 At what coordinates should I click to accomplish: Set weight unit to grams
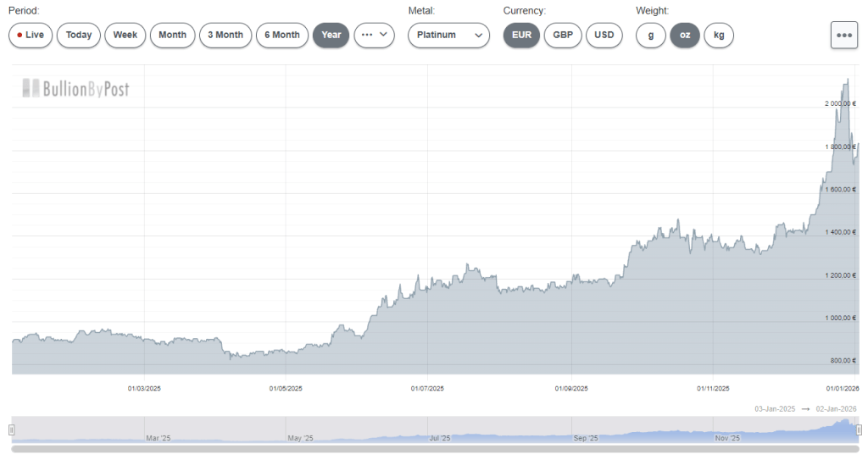650,36
